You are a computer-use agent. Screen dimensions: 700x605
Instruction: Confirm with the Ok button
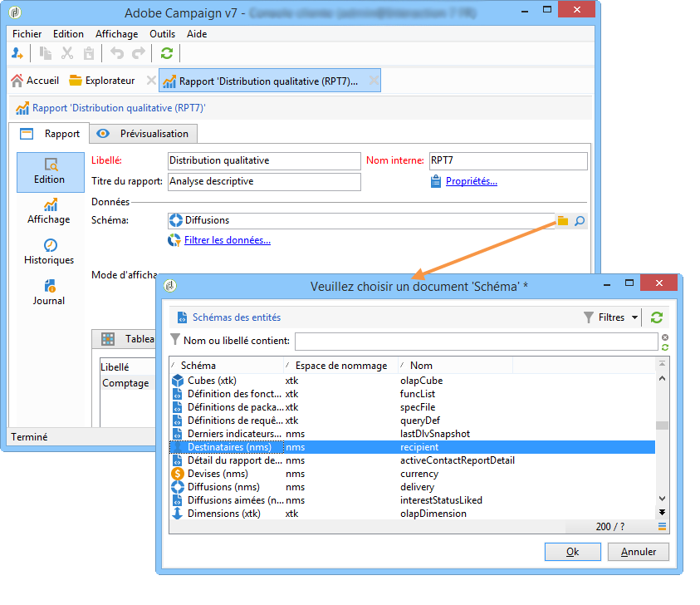tap(573, 552)
